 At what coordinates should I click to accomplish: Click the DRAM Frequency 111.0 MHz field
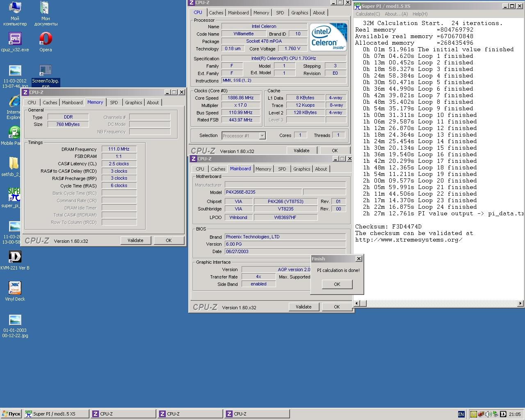click(x=119, y=149)
